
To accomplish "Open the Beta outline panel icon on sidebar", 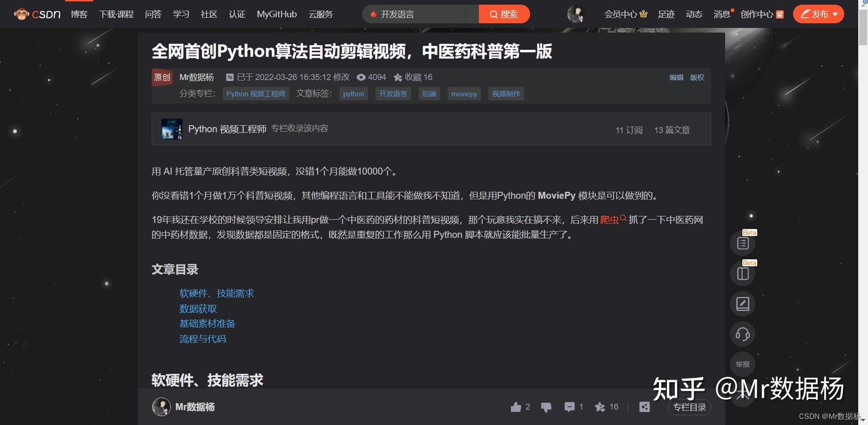I will pyautogui.click(x=742, y=243).
